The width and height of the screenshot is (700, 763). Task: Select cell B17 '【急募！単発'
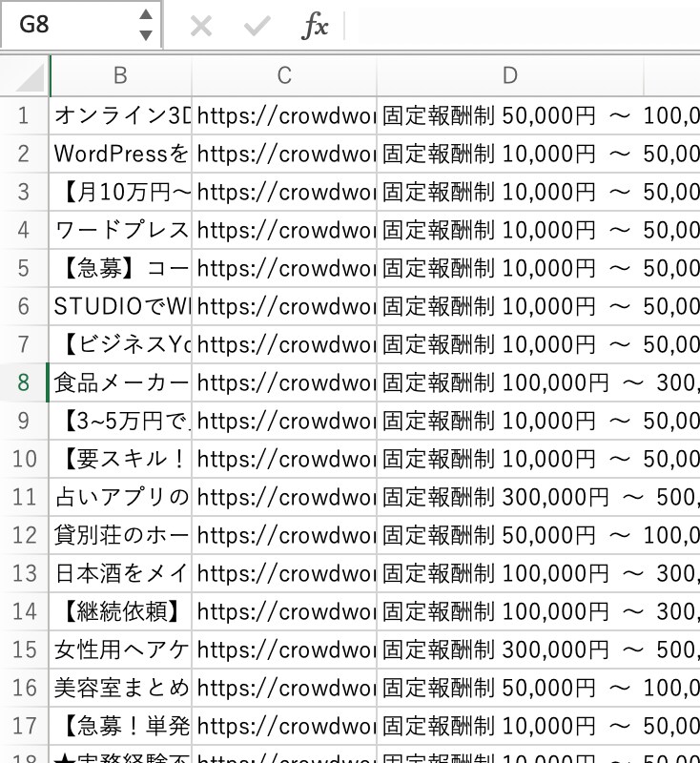[120, 726]
